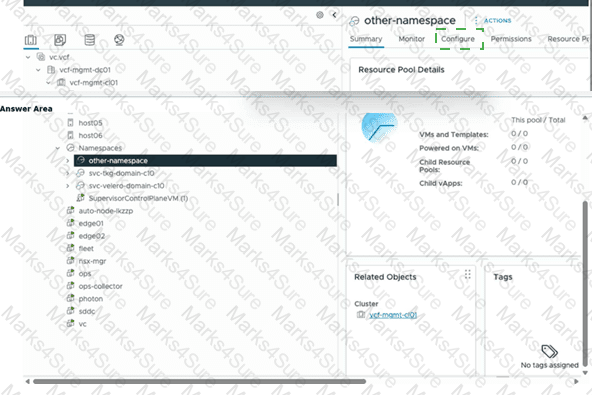This screenshot has width=592, height=395.
Task: Click the photon VM icon
Action: point(70,298)
